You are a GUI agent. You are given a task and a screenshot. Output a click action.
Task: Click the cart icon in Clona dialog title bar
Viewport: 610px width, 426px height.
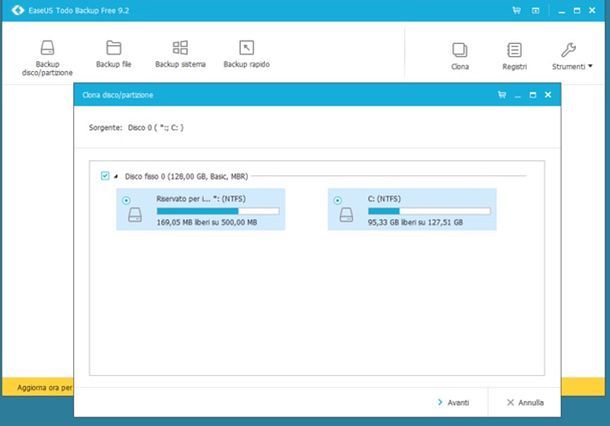click(x=502, y=95)
